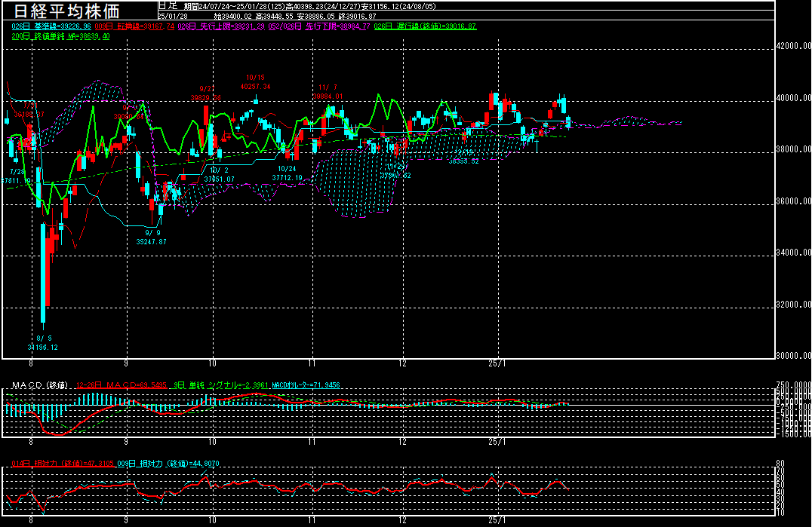Click the 30000.00 price axis label
Screen dimensions: 812x527
[794, 356]
